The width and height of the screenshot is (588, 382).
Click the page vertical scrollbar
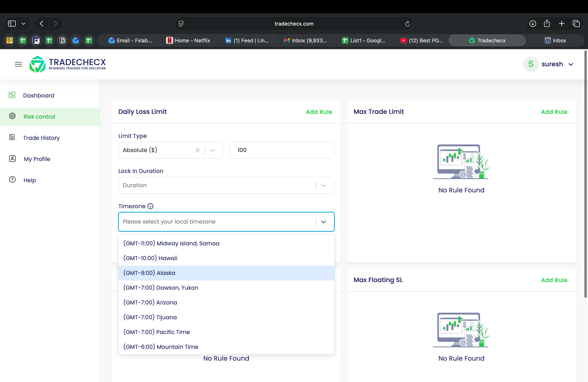click(x=586, y=174)
